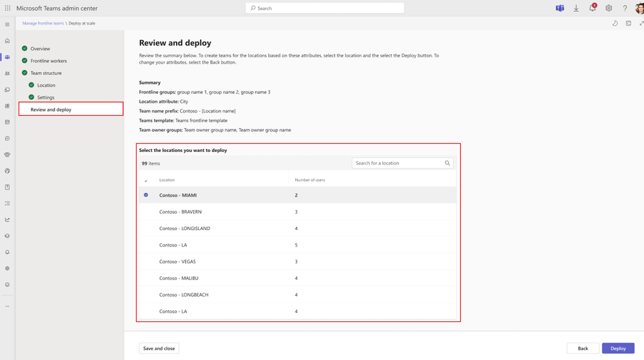Select the Contoso - MALIBU row
The width and height of the screenshot is (644, 360).
(x=297, y=278)
